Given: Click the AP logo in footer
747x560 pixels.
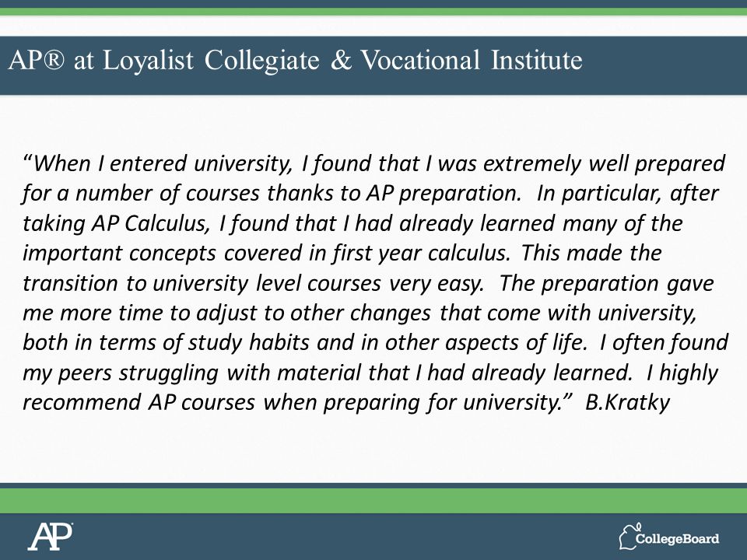Looking at the screenshot, I should [x=50, y=537].
